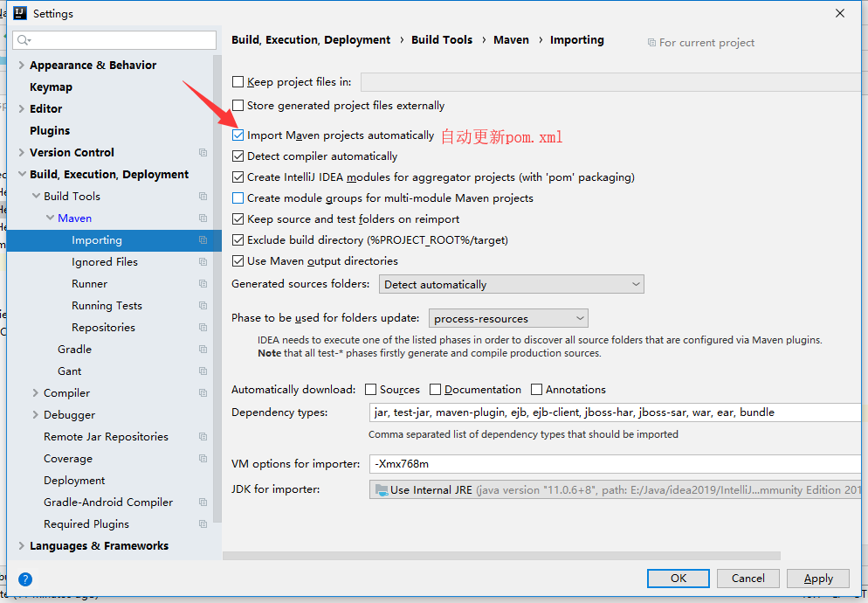868x603 pixels.
Task: Click project-level icon beside Build Tools
Action: pos(203,197)
